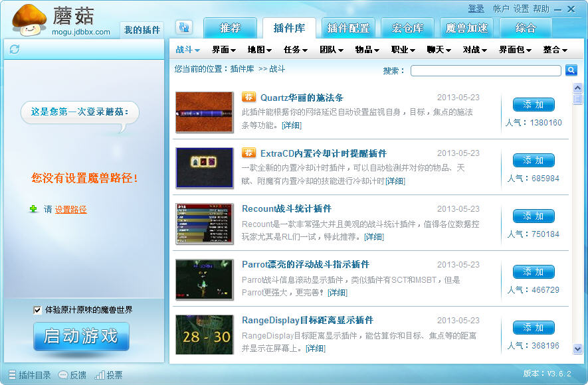Image resolution: width=588 pixels, height=385 pixels.
Task: Switch to the 插件配置 tab
Action: coord(349,29)
